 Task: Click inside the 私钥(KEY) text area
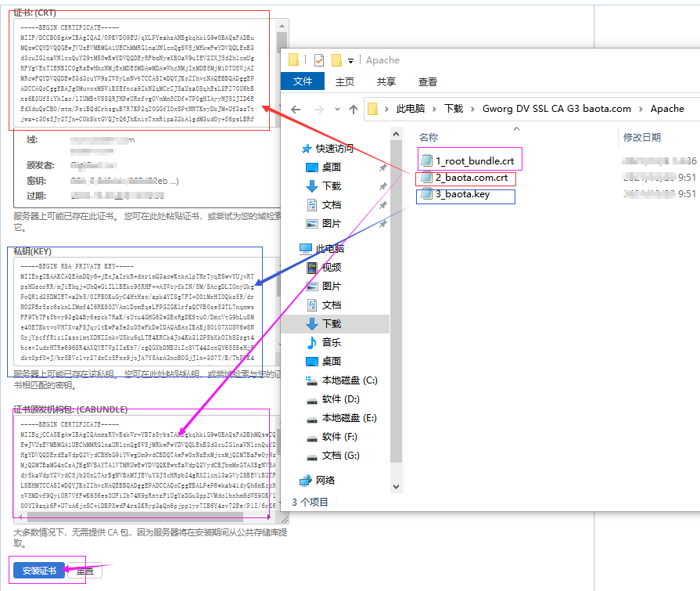click(144, 312)
